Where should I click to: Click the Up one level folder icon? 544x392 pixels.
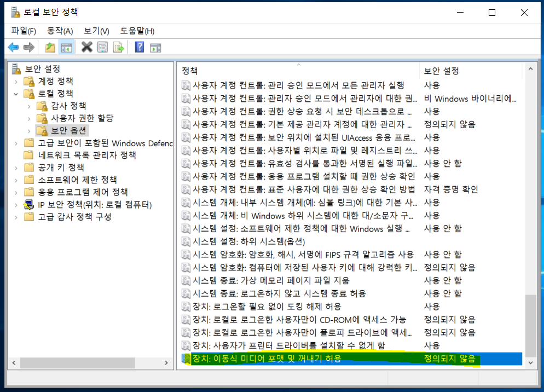[50, 47]
